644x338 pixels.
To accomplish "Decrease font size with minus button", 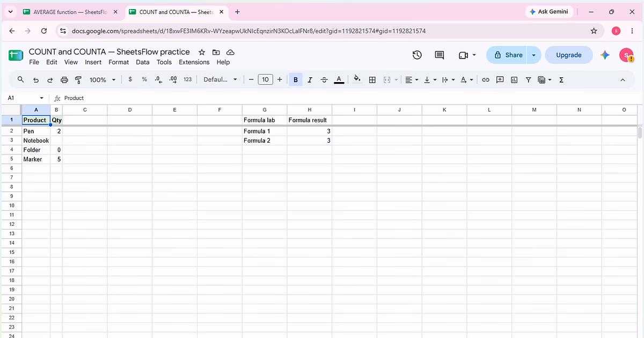I will [251, 79].
